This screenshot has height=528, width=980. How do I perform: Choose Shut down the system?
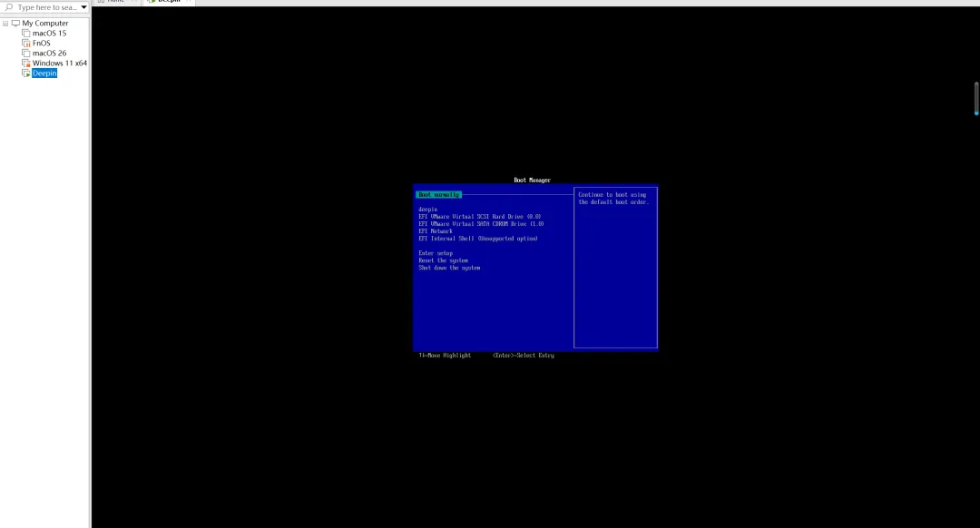[449, 268]
